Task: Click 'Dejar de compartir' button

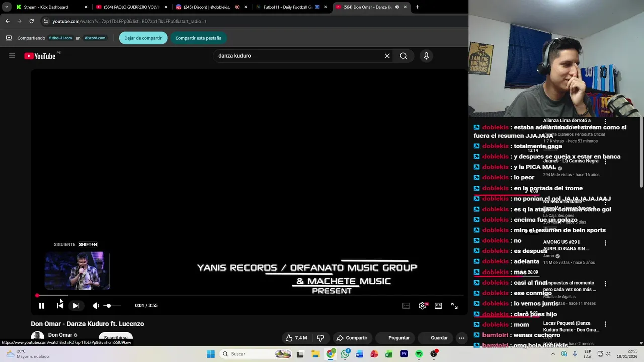Action: tap(143, 38)
